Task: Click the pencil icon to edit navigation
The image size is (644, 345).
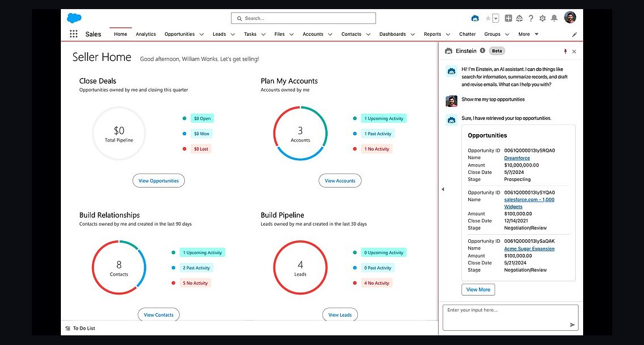Action: tap(574, 35)
